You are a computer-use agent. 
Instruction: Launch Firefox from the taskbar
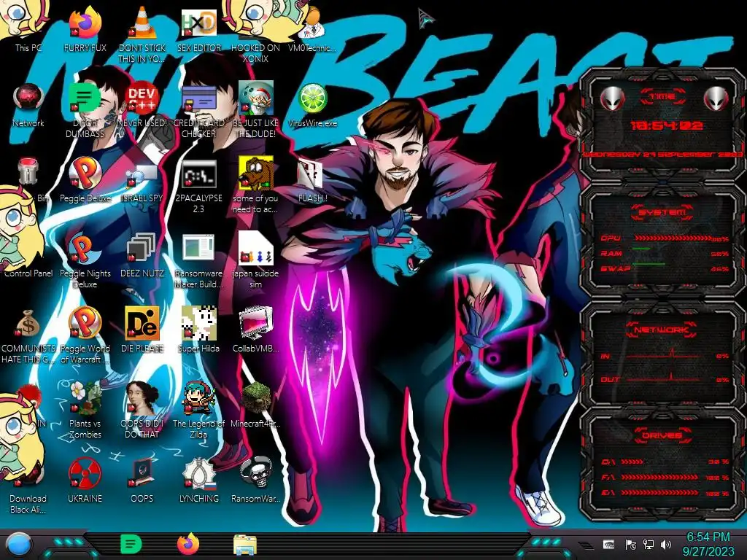188,544
